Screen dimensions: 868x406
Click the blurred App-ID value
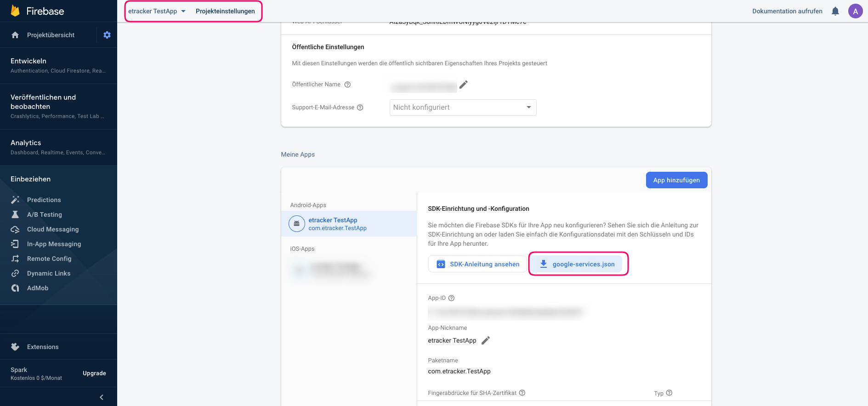[505, 313]
